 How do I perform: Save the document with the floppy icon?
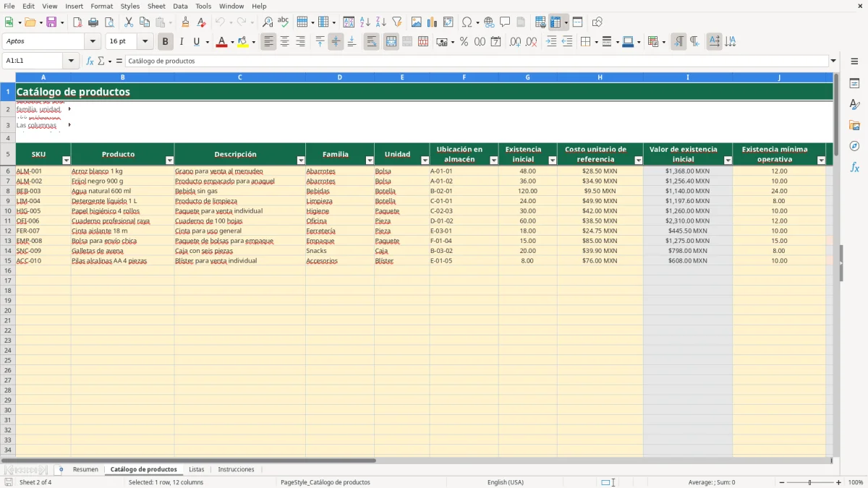[51, 22]
